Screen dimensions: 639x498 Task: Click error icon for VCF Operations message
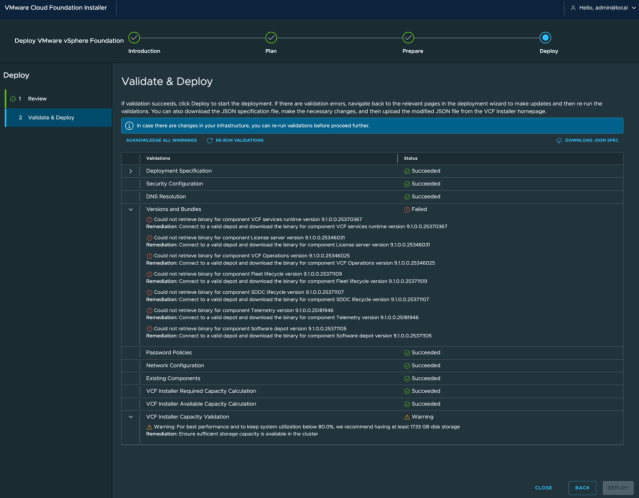(x=149, y=256)
